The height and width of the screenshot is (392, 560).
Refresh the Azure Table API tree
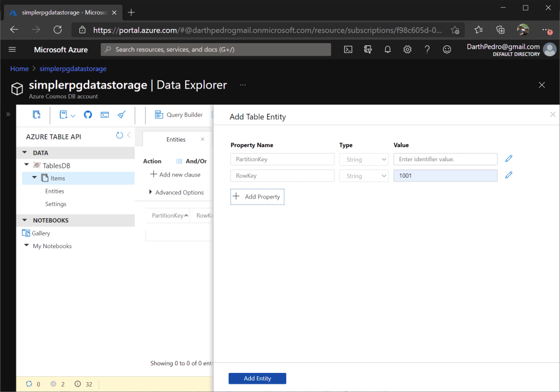pyautogui.click(x=119, y=136)
